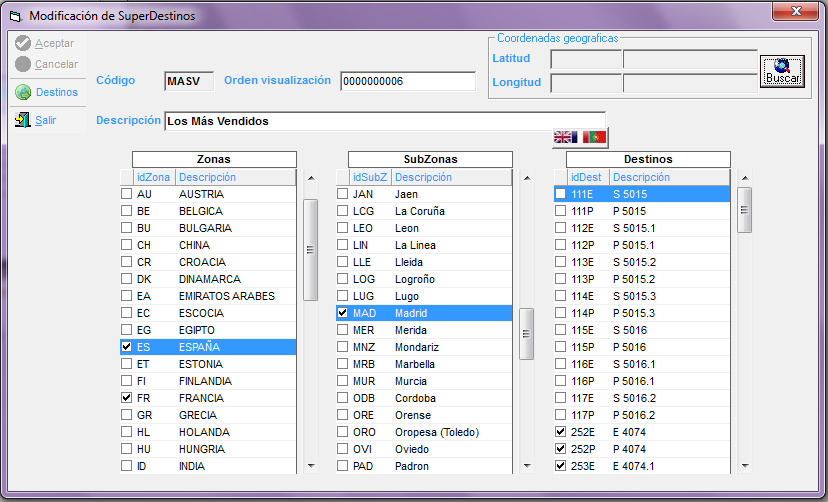This screenshot has width=828, height=502.
Task: Close the Modificación de SuperDestinos window
Action: pos(795,11)
